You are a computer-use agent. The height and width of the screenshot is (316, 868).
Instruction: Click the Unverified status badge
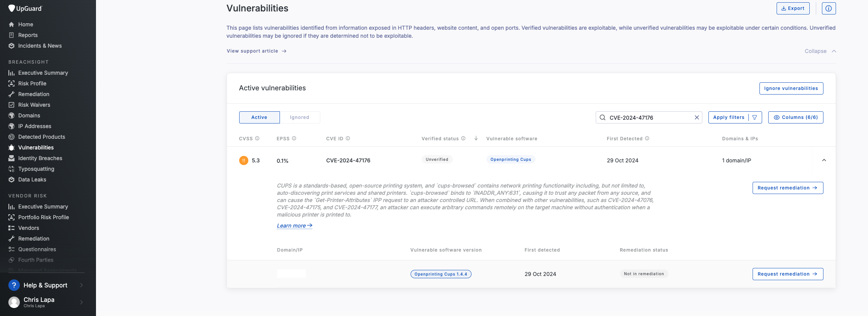[437, 159]
